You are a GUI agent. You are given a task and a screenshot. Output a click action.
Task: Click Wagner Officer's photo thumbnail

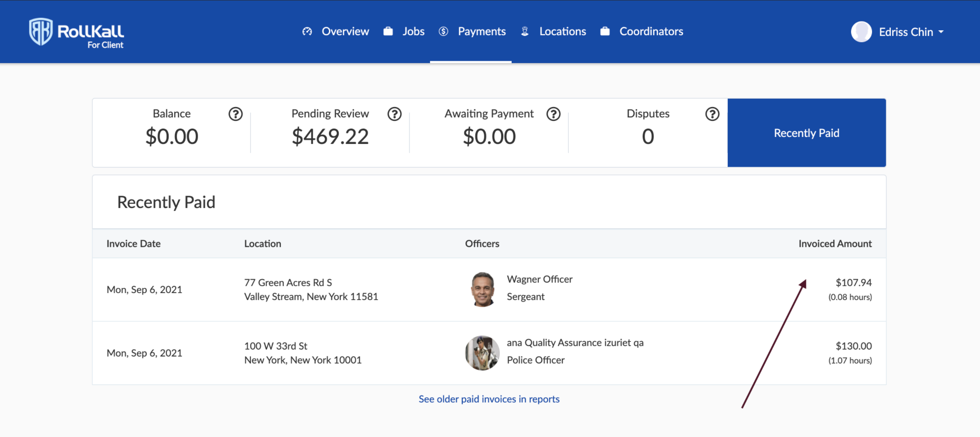tap(483, 289)
